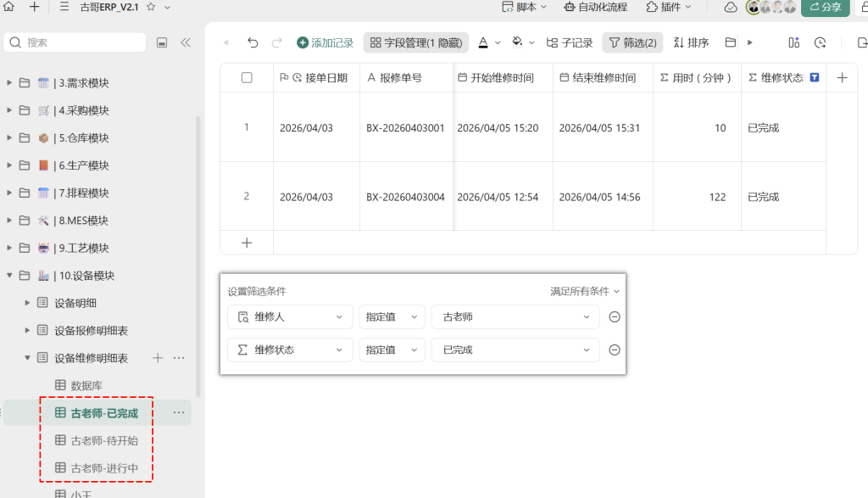Add a new row with the bottom plus
The height and width of the screenshot is (498, 868).
coord(247,243)
